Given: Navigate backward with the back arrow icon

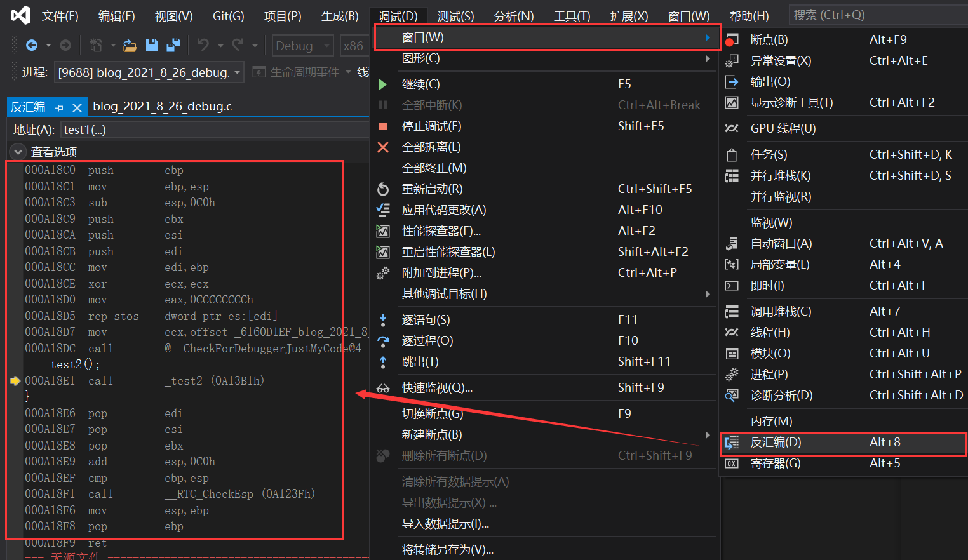Looking at the screenshot, I should tap(31, 45).
